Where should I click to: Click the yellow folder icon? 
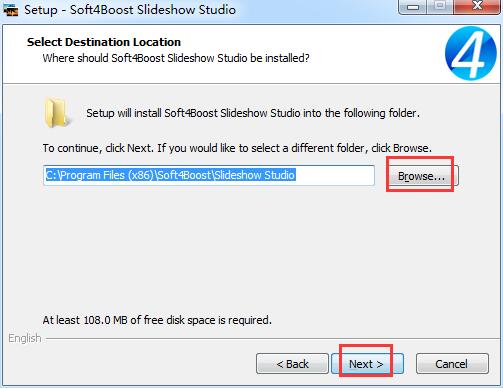[x=57, y=113]
